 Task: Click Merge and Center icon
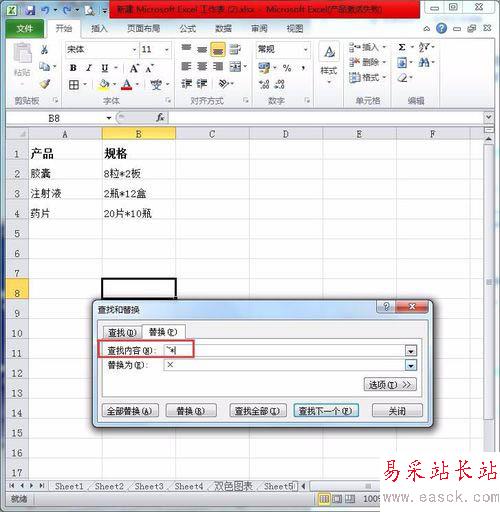click(x=235, y=66)
